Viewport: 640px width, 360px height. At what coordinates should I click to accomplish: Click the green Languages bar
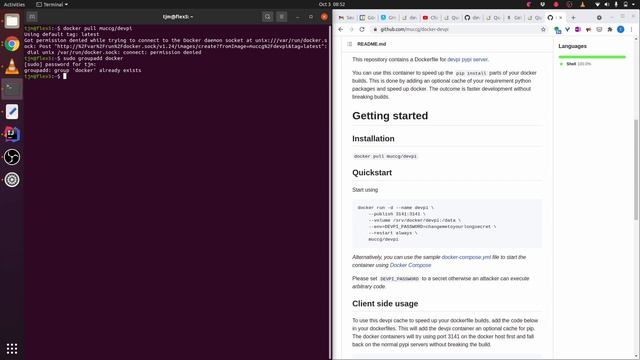click(592, 57)
